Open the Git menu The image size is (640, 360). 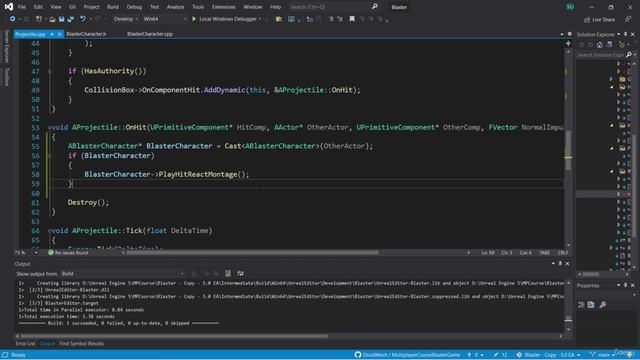pos(72,7)
